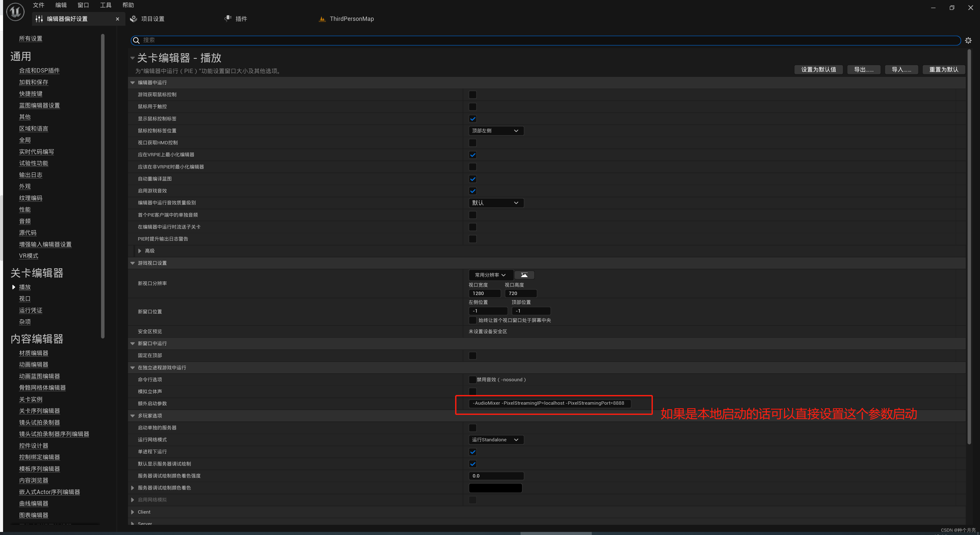The image size is (980, 535).
Task: Click the Unreal Engine logo icon
Action: point(15,11)
